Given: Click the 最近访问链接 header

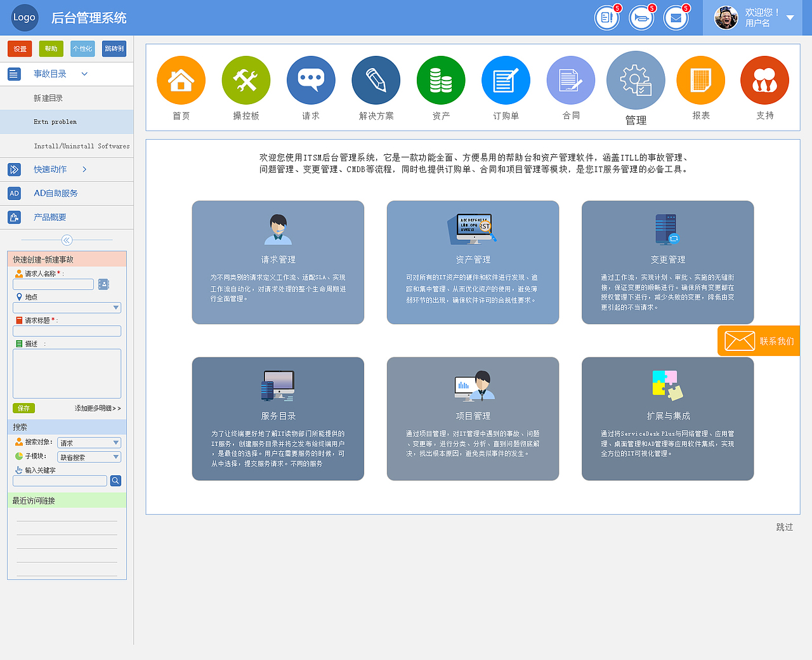Looking at the screenshot, I should coord(67,501).
